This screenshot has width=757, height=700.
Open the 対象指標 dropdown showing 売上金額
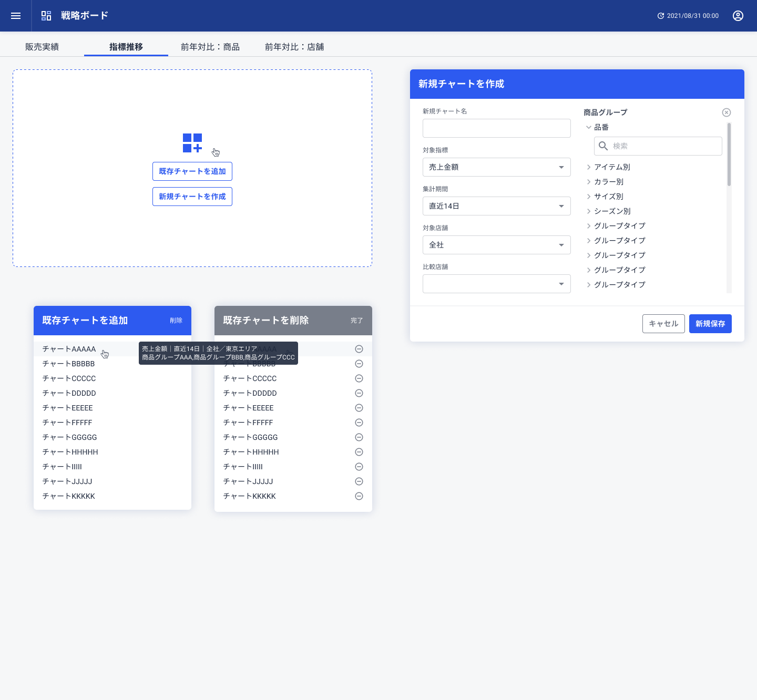point(497,167)
